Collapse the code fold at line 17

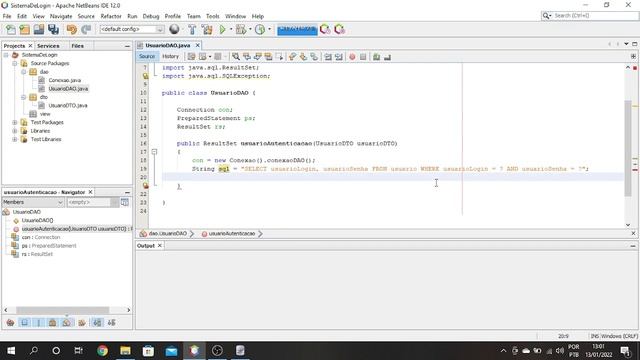pyautogui.click(x=154, y=152)
